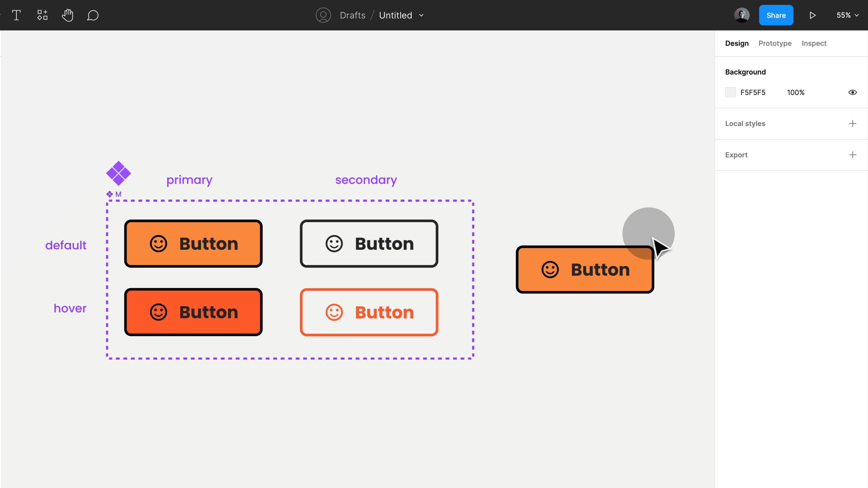The image size is (868, 488).
Task: Click the Drafts breadcrumb link
Action: 352,15
